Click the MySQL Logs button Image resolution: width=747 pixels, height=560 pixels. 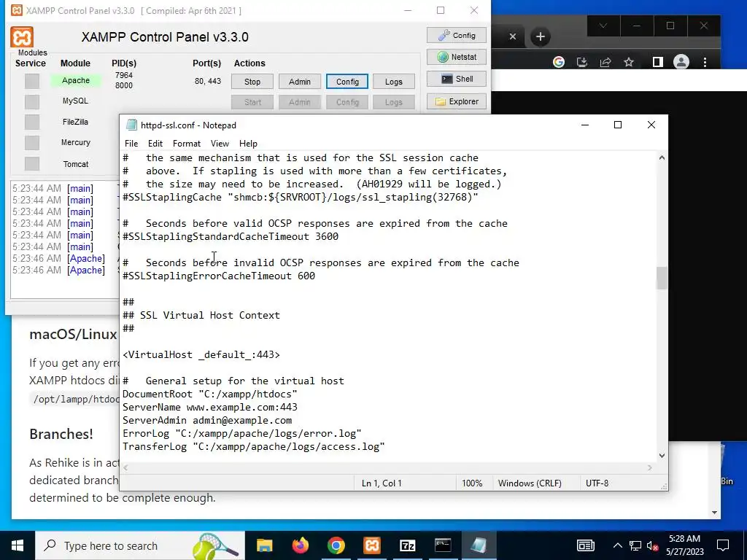click(x=393, y=102)
